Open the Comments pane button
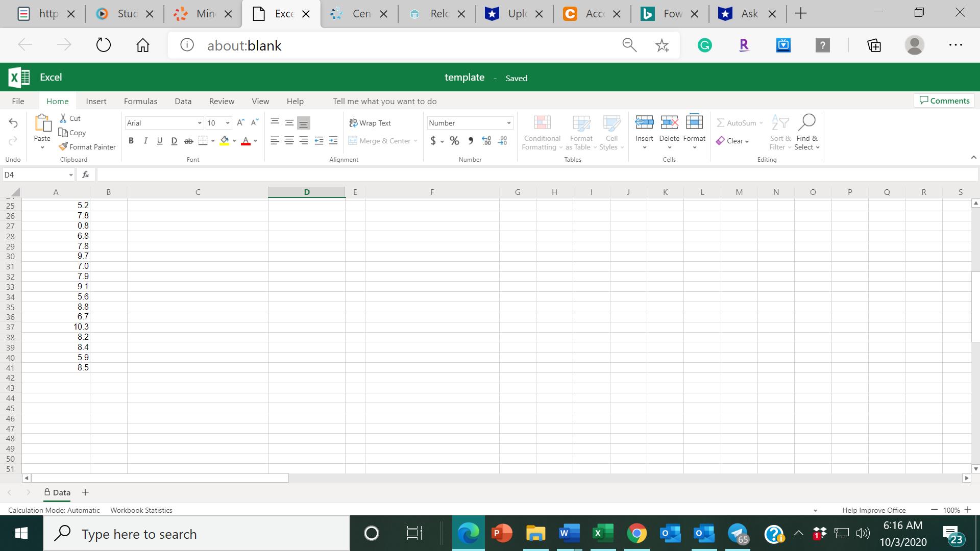The image size is (980, 551). [944, 101]
